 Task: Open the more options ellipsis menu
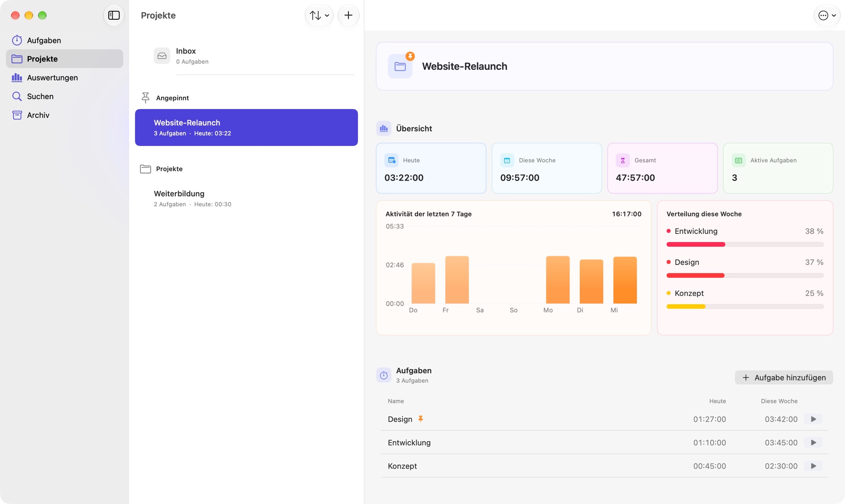(x=827, y=15)
